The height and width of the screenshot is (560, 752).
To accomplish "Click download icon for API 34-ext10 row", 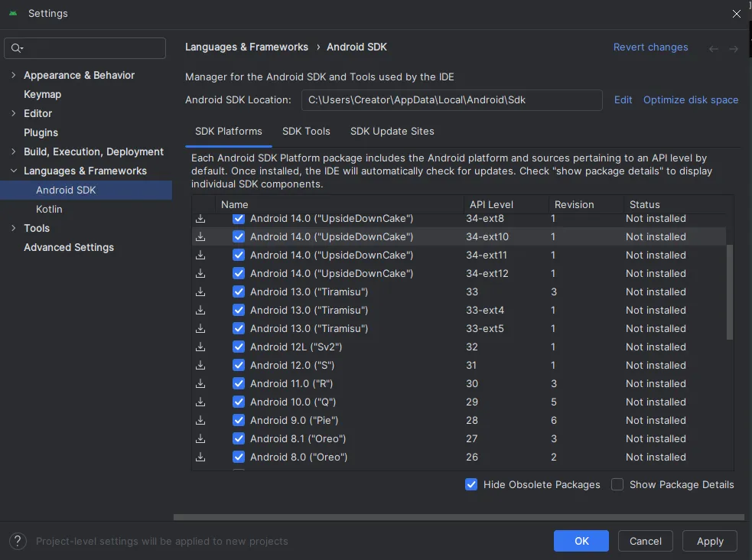I will coord(200,236).
